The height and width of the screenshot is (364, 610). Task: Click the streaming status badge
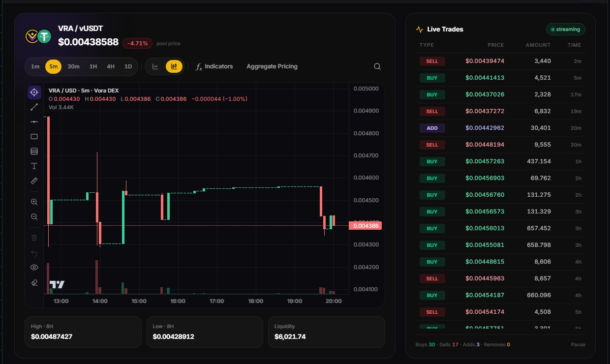566,29
